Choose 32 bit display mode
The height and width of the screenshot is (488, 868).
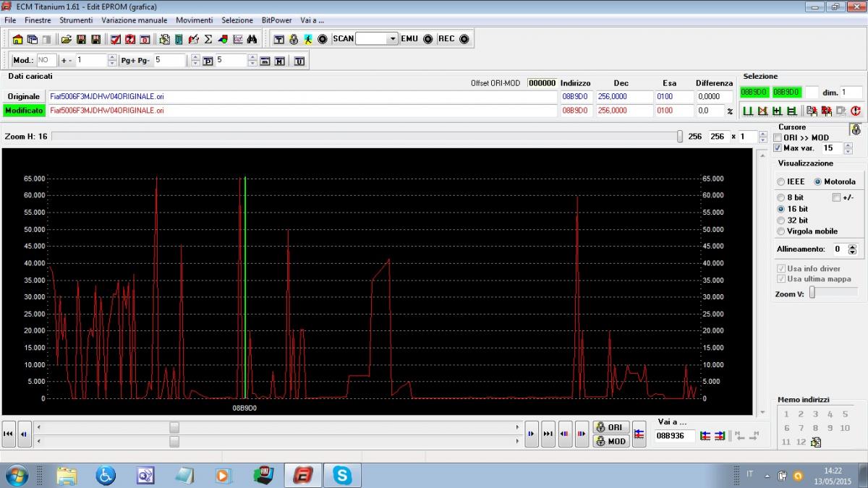(780, 221)
